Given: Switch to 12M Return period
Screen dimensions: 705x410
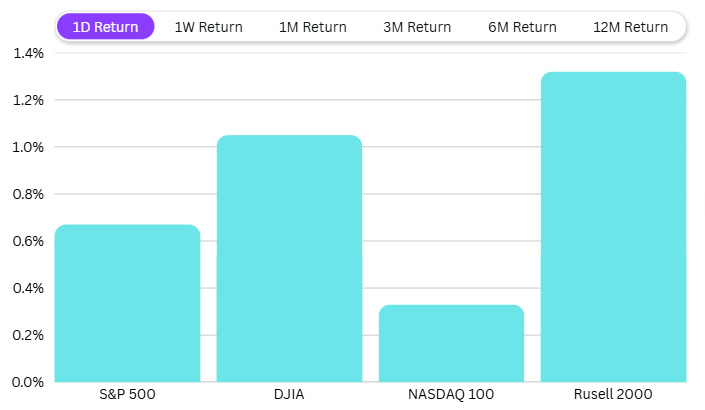Looking at the screenshot, I should (630, 27).
